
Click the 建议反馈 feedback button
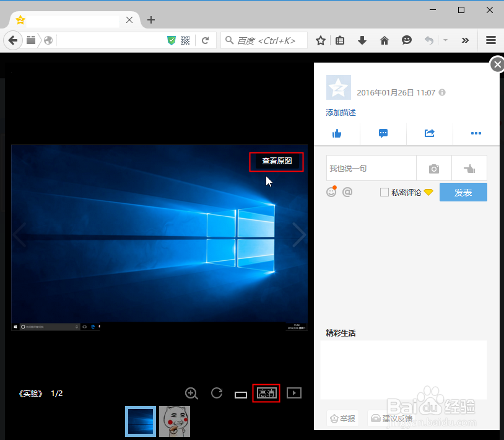click(x=392, y=418)
